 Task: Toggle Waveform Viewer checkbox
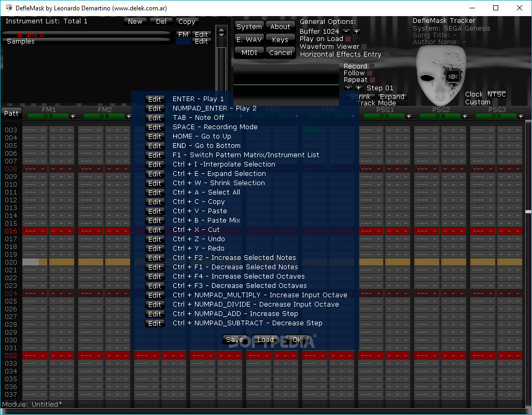pyautogui.click(x=364, y=47)
